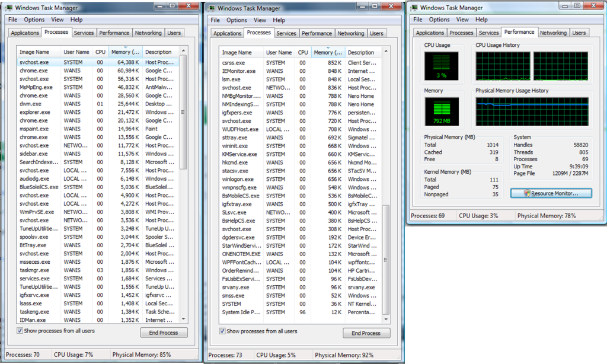The height and width of the screenshot is (364, 607).
Task: Select the IDMan.exe process row
Action: 98,320
